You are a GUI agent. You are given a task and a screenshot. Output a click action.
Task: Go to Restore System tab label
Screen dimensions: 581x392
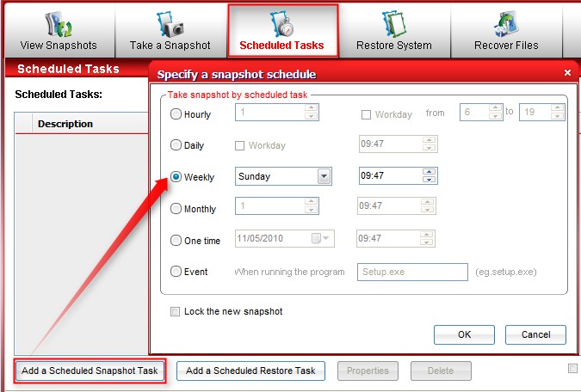[x=394, y=46]
